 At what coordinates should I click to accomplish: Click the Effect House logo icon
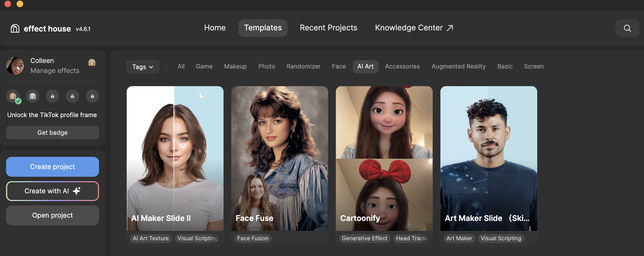coord(15,28)
